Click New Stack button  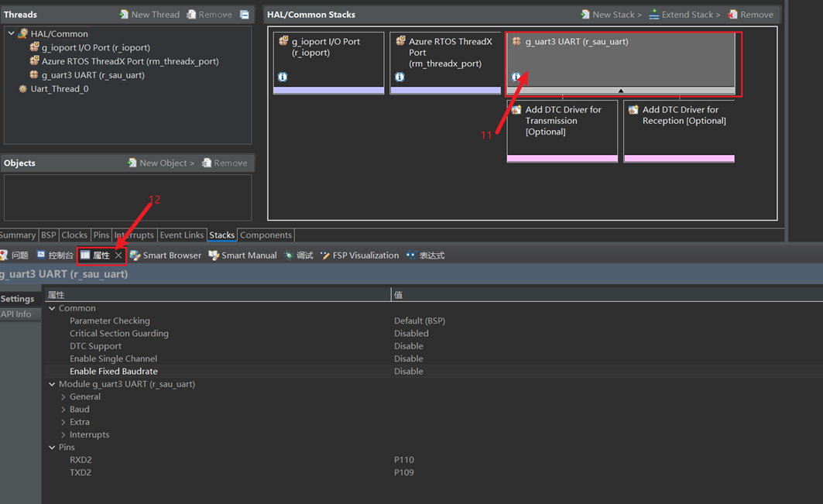coord(611,15)
